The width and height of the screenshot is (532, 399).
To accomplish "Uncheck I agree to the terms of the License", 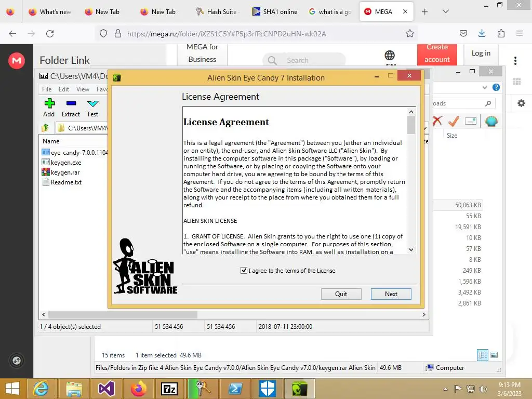I will [244, 270].
